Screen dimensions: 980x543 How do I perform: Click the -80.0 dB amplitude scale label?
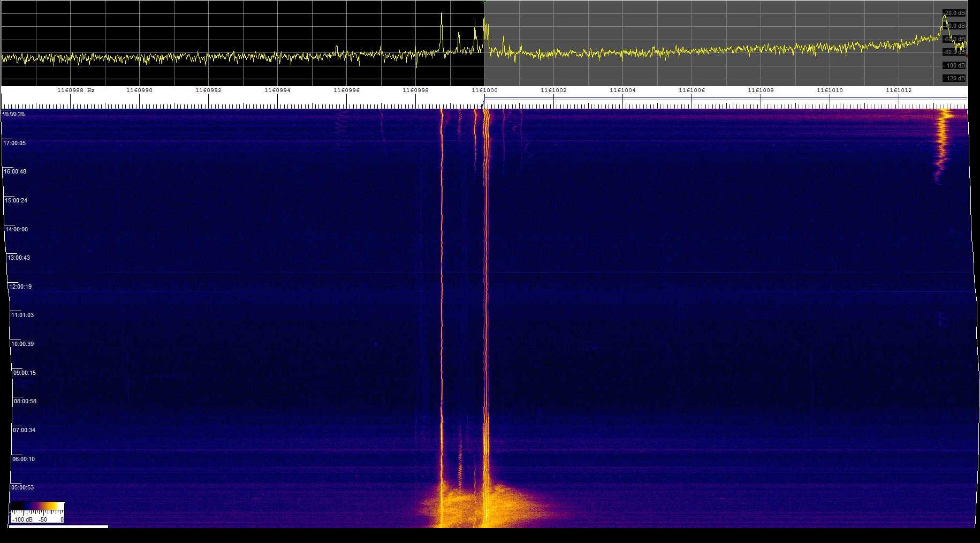tap(954, 52)
